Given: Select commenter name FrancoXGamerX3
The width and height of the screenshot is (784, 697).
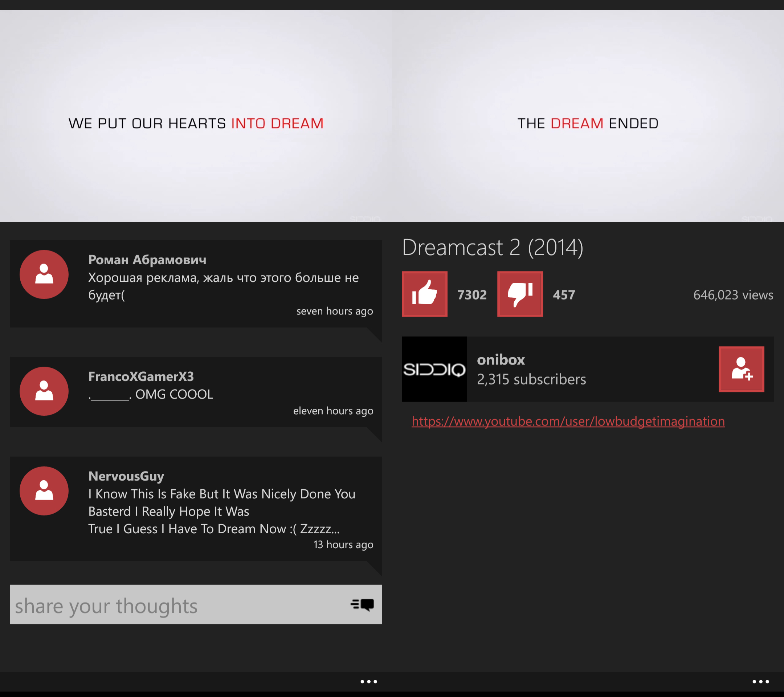Looking at the screenshot, I should [141, 376].
